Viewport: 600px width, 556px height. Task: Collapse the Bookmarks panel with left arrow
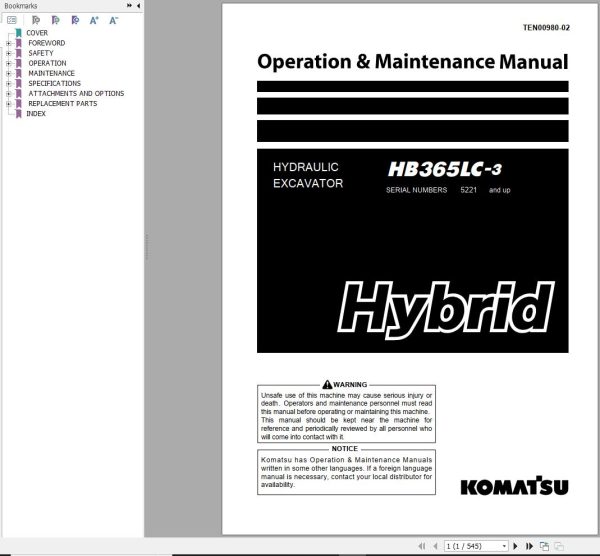[x=138, y=5]
